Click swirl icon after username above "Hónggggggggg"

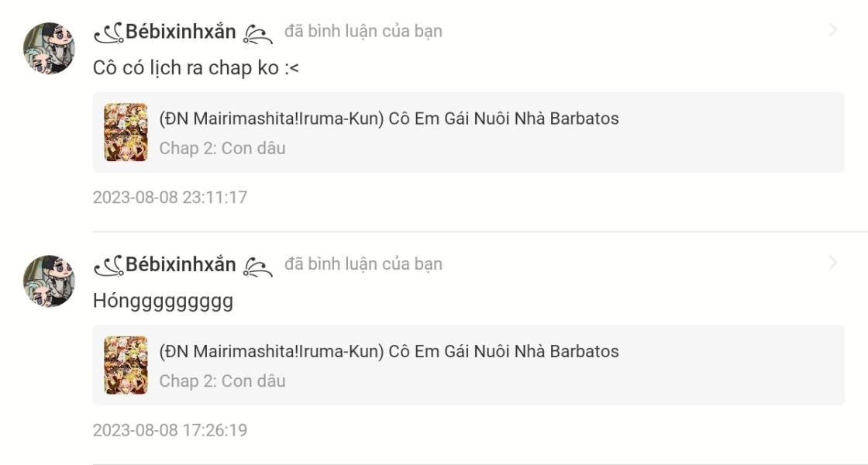pyautogui.click(x=258, y=266)
